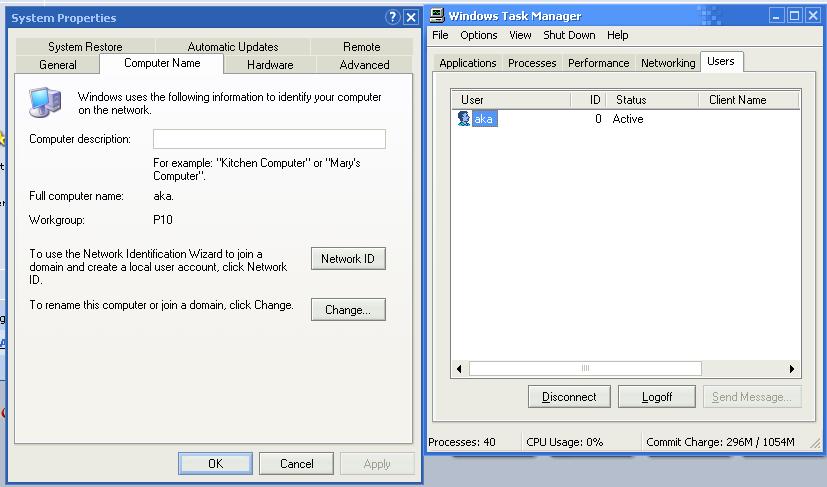Open the Shut Down menu
This screenshot has height=487, width=827.
pyautogui.click(x=569, y=35)
